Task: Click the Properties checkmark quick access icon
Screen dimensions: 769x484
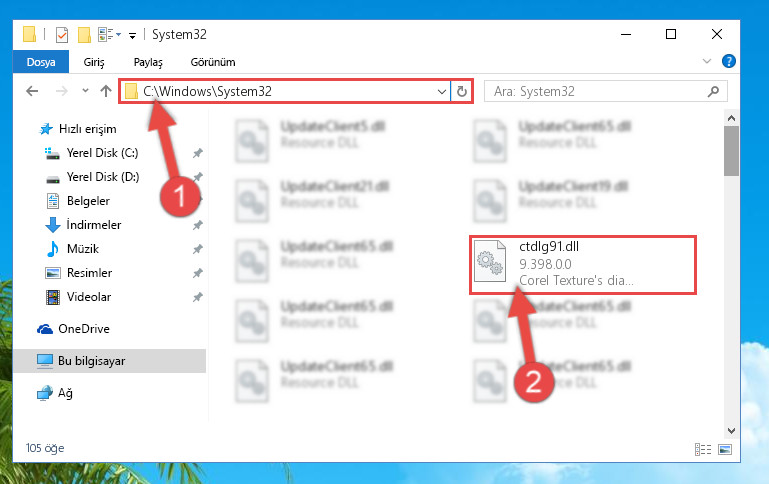Action: (x=62, y=35)
